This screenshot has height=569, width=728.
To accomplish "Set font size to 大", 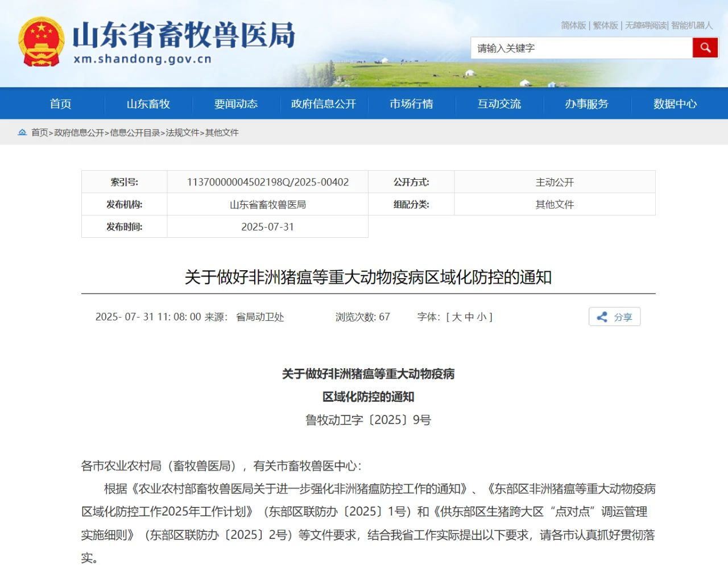I will click(457, 317).
